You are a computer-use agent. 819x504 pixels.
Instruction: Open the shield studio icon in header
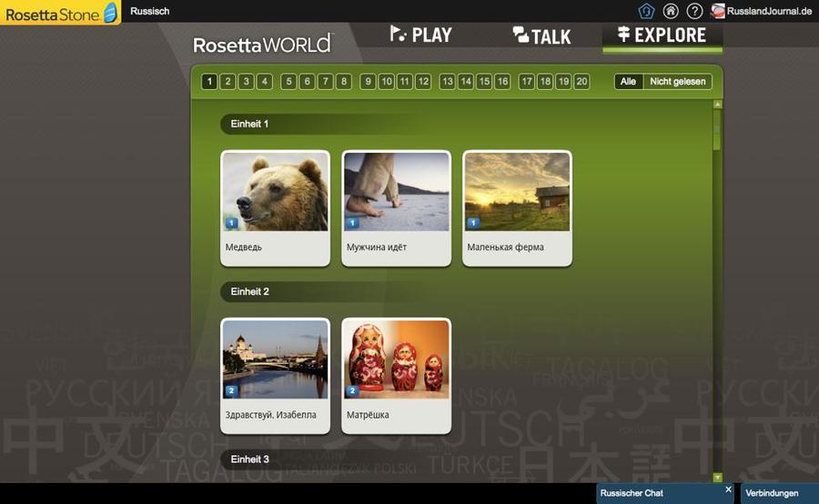pos(646,11)
